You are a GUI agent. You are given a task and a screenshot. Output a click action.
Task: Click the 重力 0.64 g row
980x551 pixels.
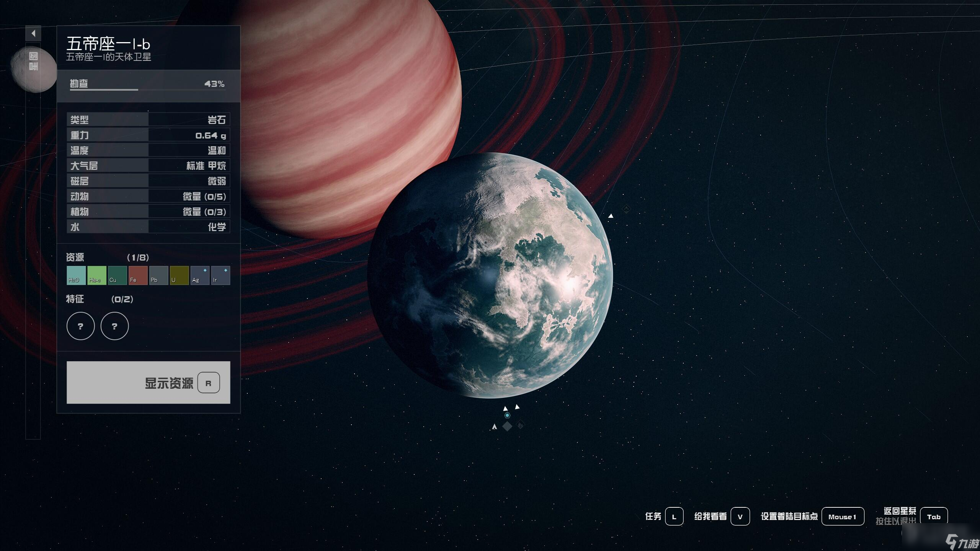149,135
